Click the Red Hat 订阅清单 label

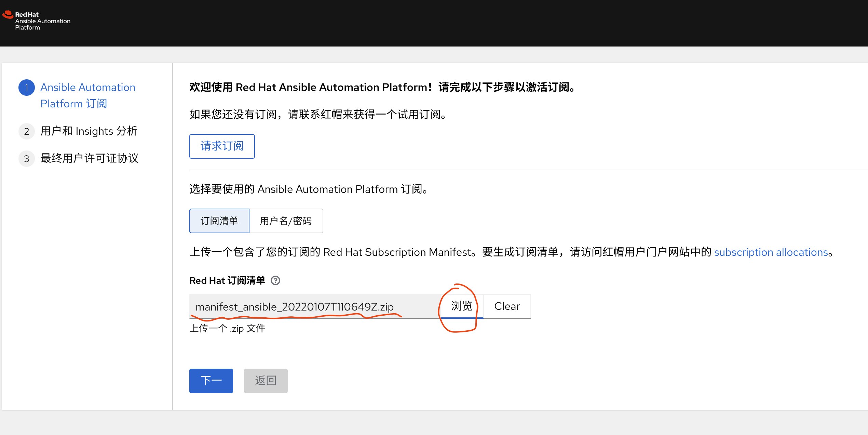click(x=227, y=280)
